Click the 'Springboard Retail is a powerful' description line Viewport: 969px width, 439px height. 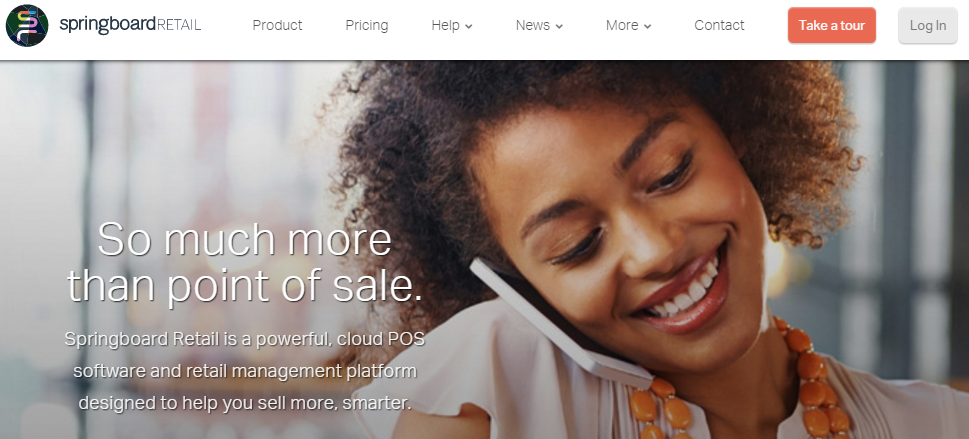click(245, 339)
